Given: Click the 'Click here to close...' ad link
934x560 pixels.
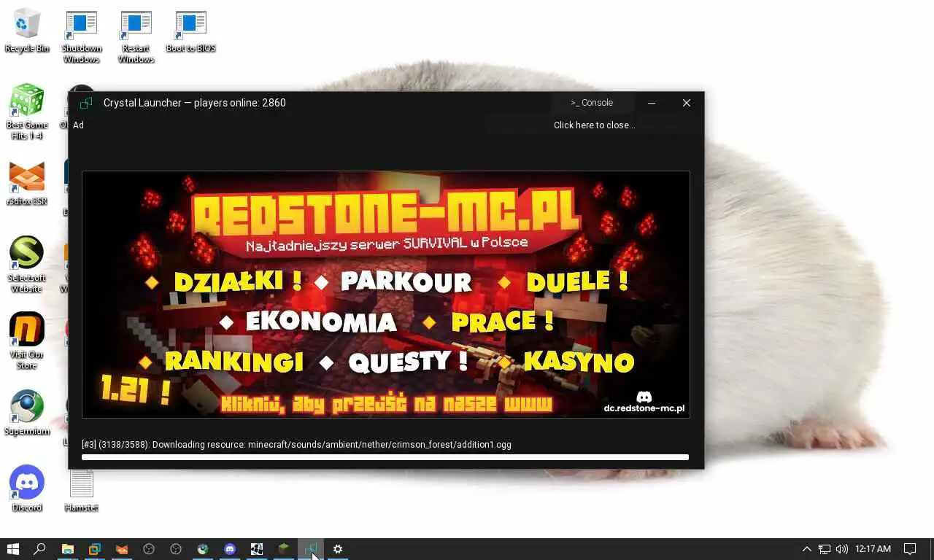Looking at the screenshot, I should [x=594, y=125].
